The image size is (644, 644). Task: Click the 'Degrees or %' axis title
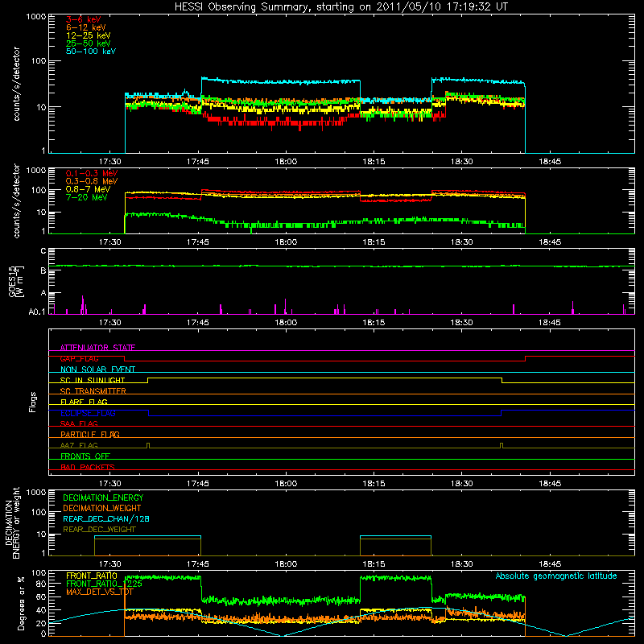[x=21, y=603]
